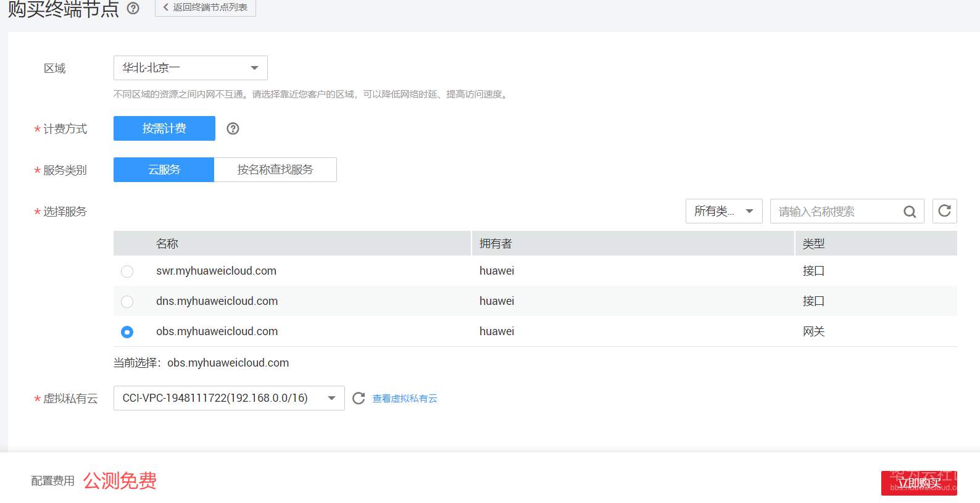Select the obs.myhuaweicloud.com radio button
The height and width of the screenshot is (503, 980).
(x=127, y=332)
